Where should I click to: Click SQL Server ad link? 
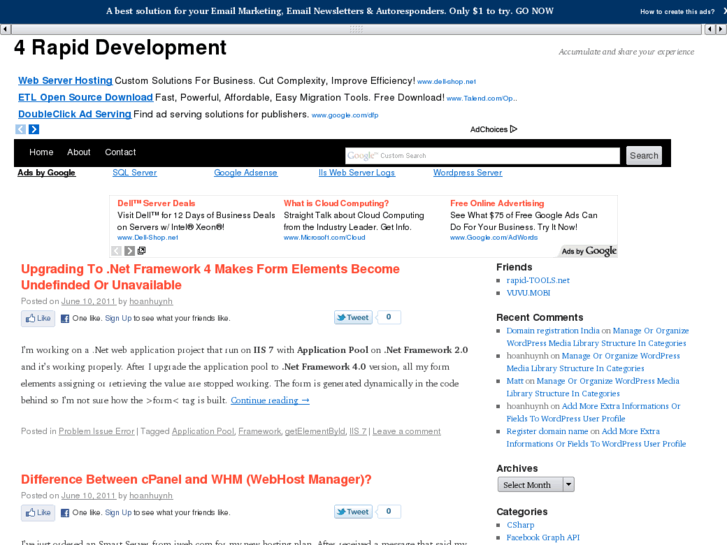pos(134,173)
